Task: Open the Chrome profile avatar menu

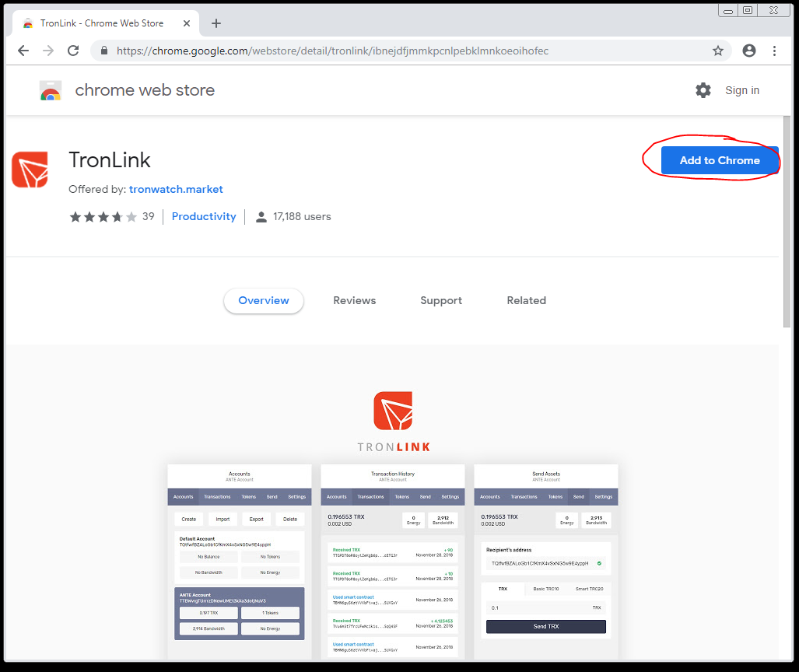Action: point(749,51)
